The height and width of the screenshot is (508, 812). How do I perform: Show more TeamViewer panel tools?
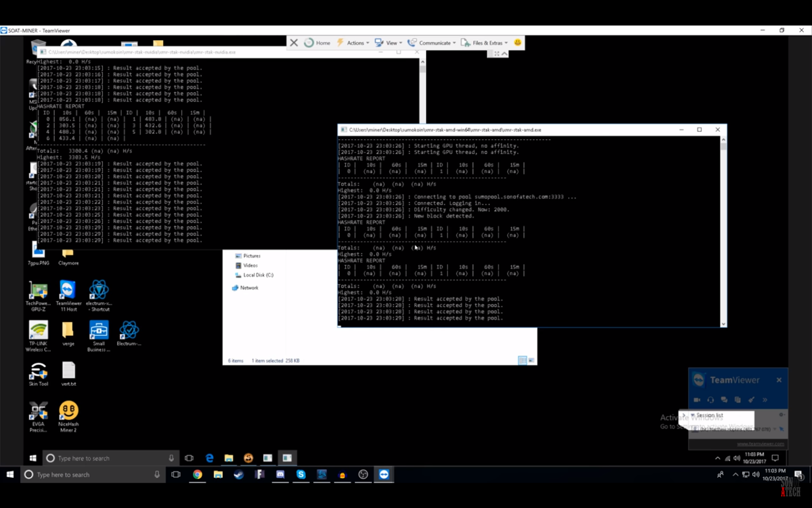coord(765,400)
